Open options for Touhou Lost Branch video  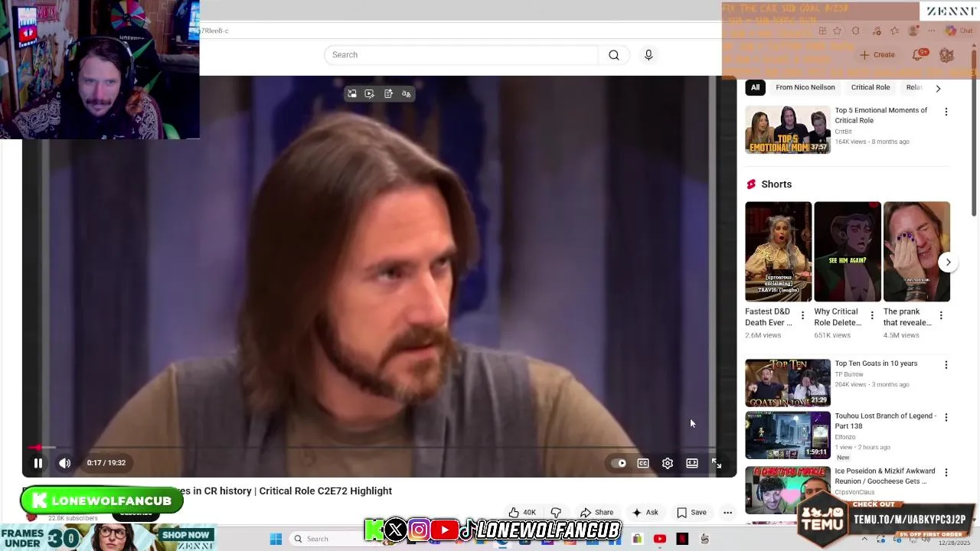point(946,418)
